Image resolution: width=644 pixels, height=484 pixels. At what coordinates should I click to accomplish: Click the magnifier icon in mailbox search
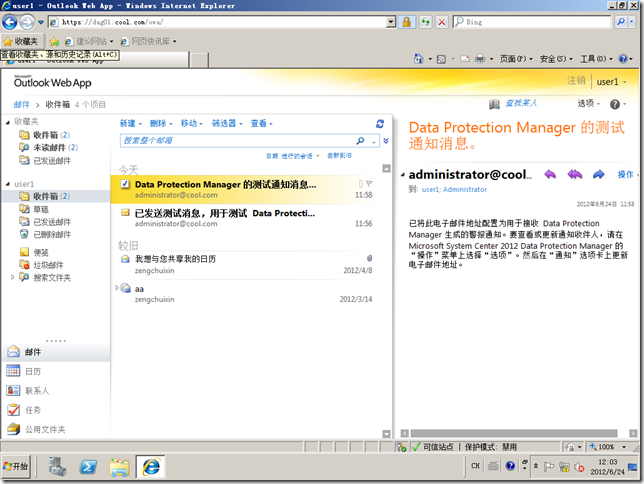[x=360, y=141]
